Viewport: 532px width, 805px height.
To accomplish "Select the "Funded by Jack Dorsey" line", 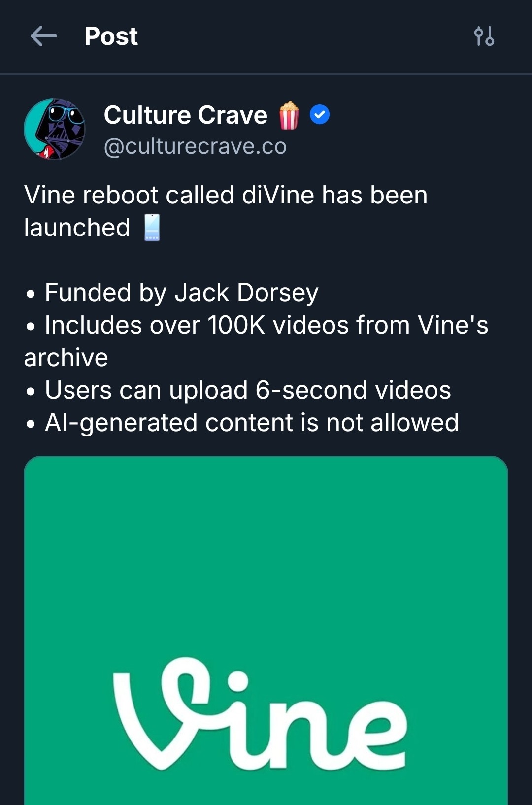I will tap(181, 293).
